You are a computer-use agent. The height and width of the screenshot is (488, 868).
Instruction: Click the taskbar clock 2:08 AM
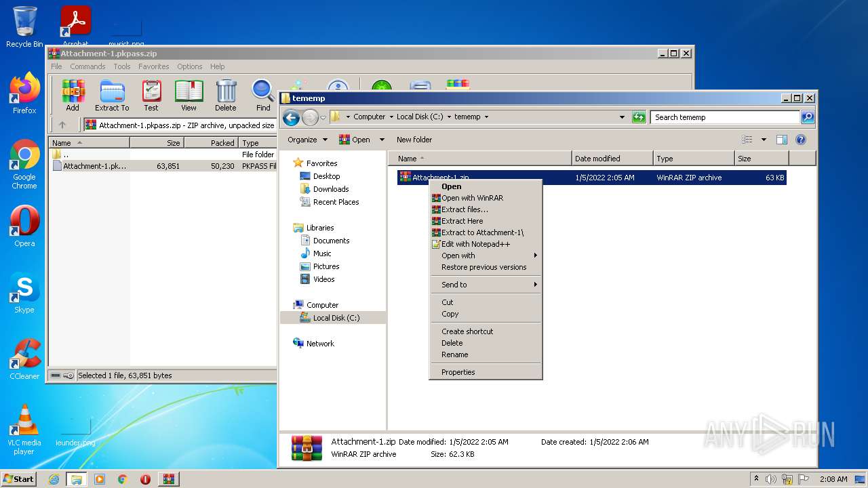click(833, 479)
